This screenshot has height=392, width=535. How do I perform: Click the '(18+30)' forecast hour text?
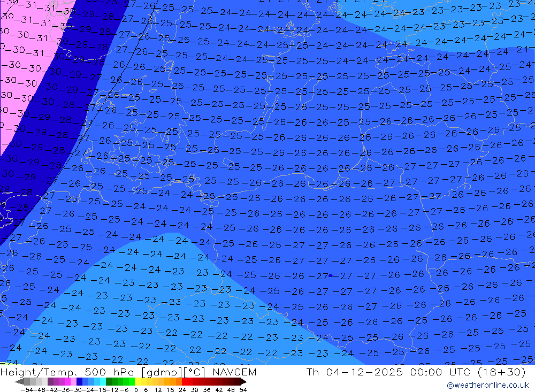(502, 372)
